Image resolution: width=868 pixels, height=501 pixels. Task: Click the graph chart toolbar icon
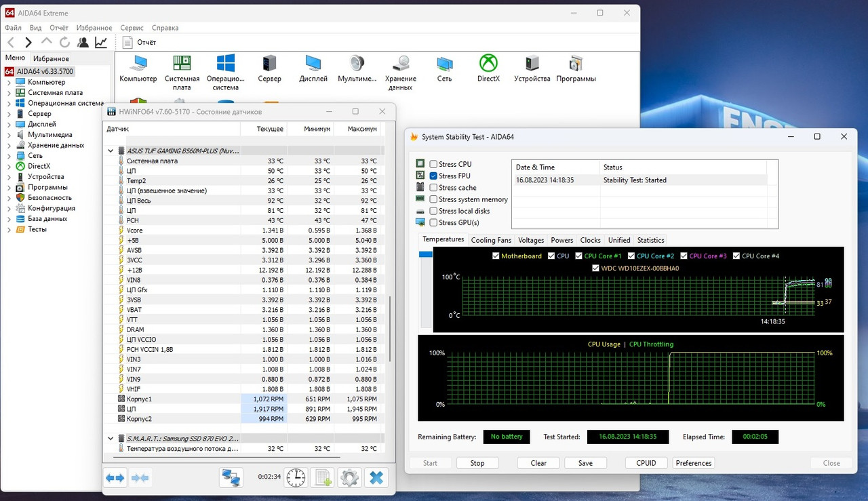coord(100,42)
